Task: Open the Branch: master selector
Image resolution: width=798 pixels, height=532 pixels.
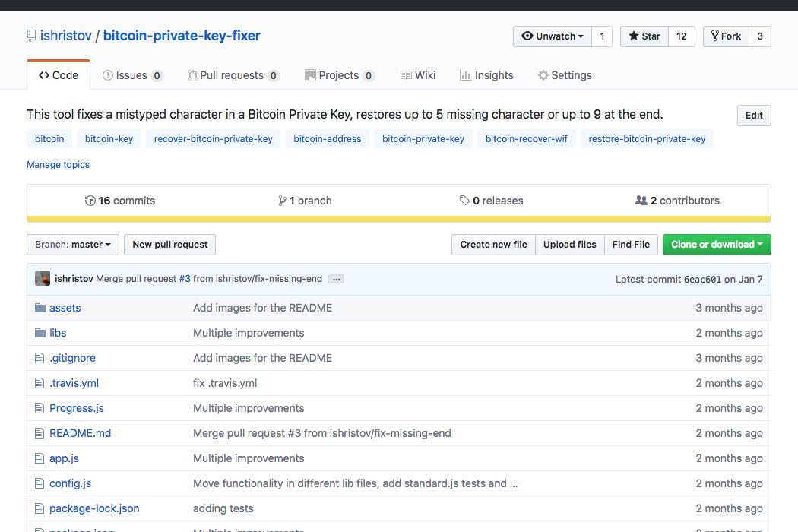Action: coord(72,245)
